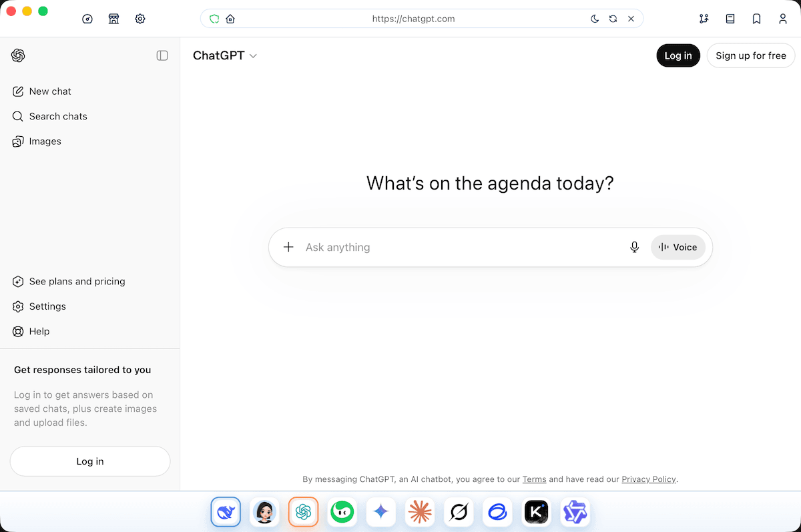Click the branch icon in the top-right toolbar
Image resolution: width=801 pixels, height=532 pixels.
click(704, 19)
